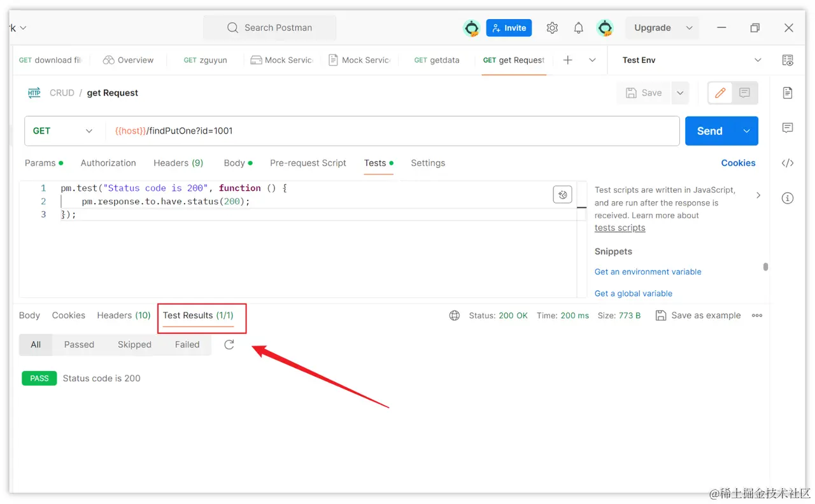This screenshot has height=504, width=815.
Task: Open the tab list chevron
Action: [x=592, y=60]
